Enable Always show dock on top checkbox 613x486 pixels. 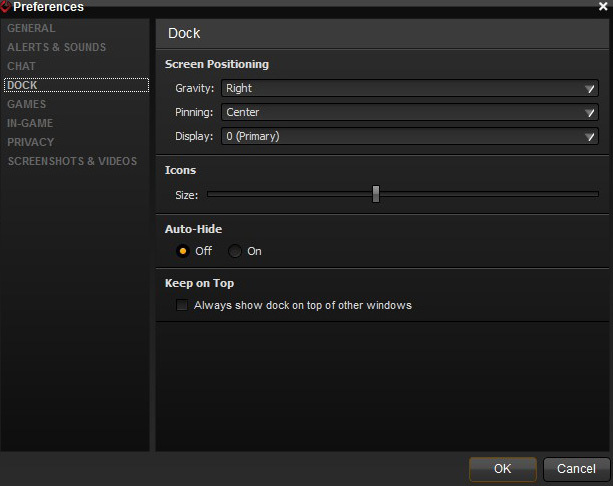[182, 305]
